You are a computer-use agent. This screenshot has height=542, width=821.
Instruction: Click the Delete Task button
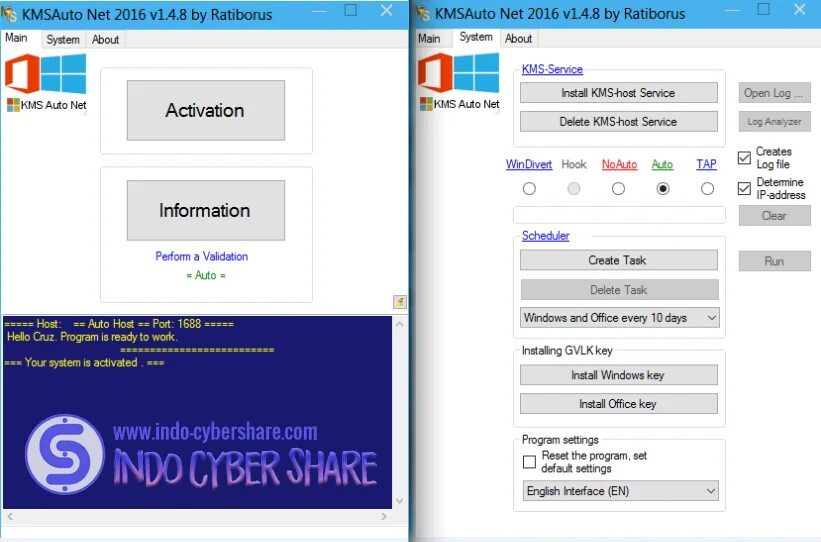point(618,289)
